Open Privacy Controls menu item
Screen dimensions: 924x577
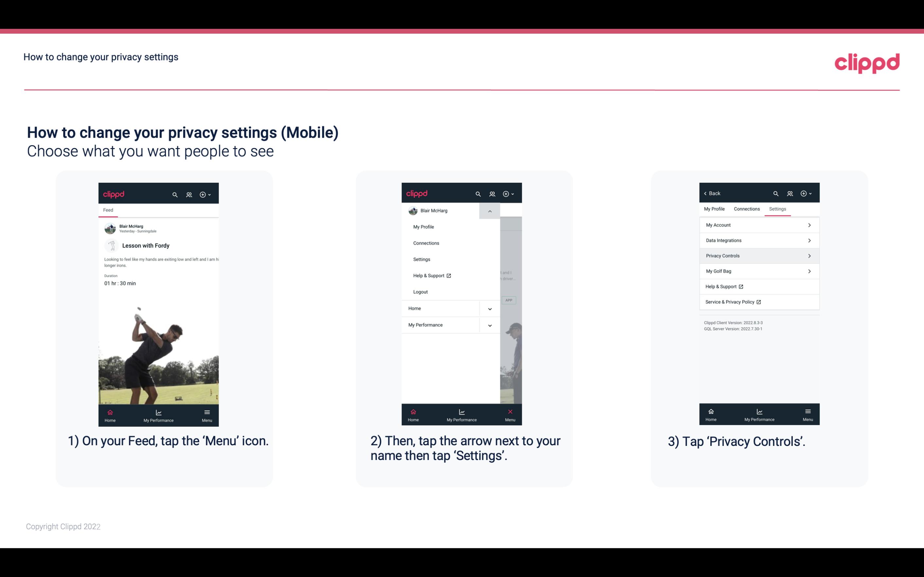tap(758, 255)
